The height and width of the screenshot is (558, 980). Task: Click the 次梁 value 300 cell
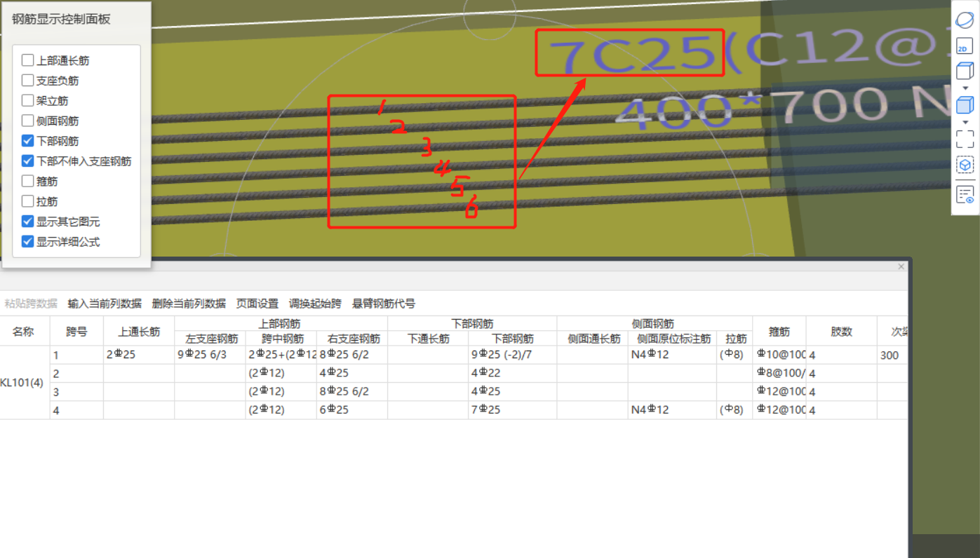point(892,355)
